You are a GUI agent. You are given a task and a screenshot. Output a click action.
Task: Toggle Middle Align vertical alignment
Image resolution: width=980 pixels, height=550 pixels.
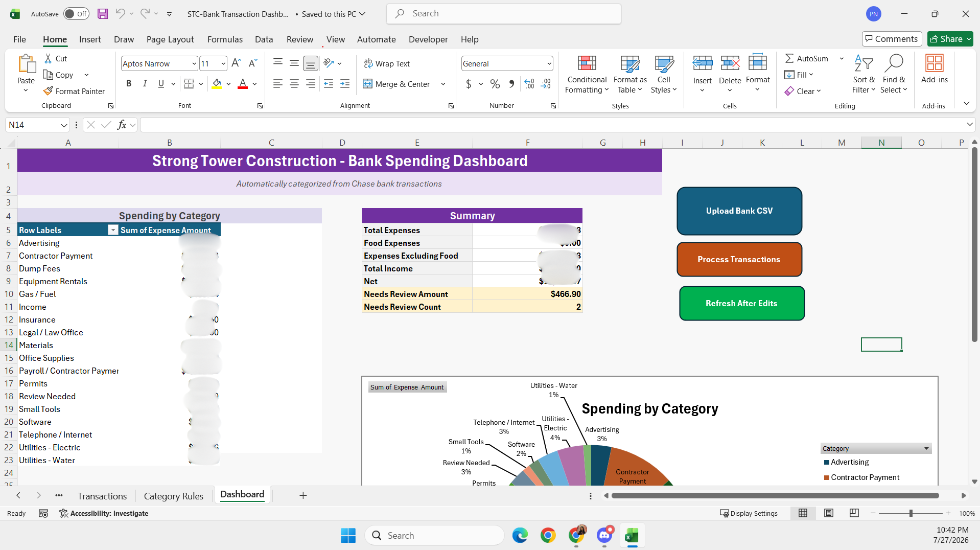point(294,63)
